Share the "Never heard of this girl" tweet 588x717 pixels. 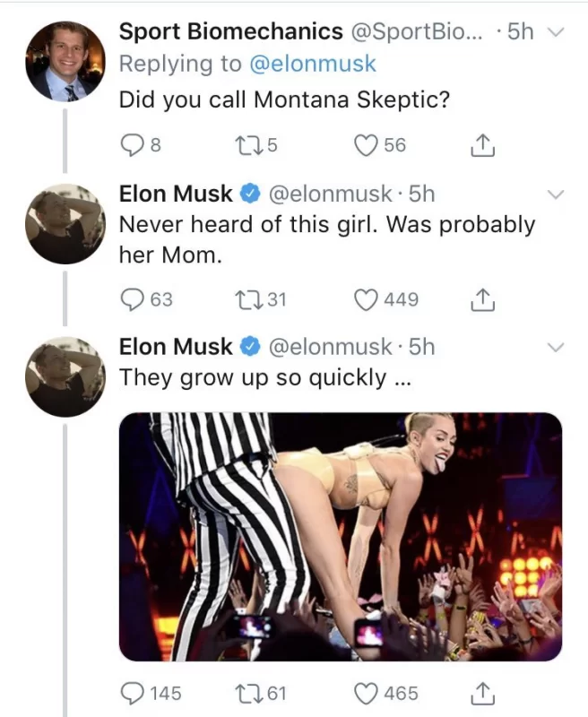tap(482, 299)
